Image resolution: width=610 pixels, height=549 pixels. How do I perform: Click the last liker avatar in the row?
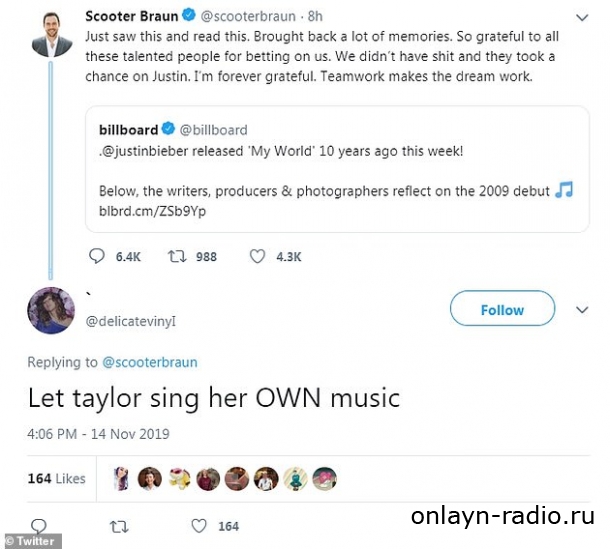pos(326,478)
